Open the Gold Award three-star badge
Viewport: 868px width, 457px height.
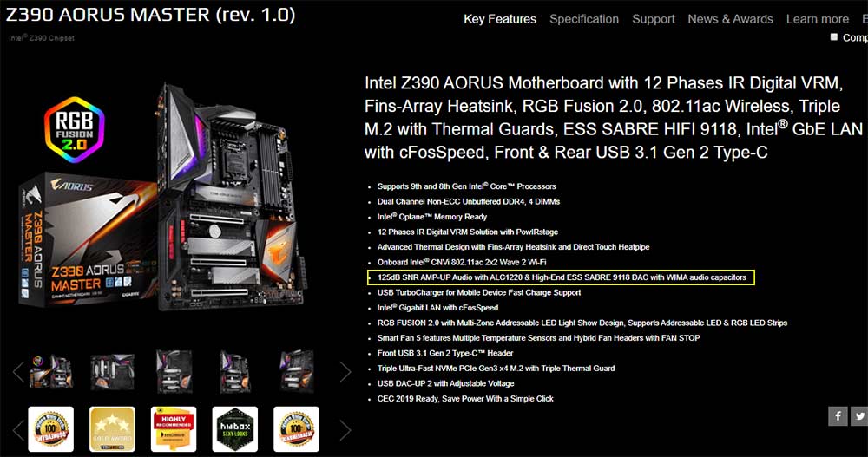tap(112, 429)
